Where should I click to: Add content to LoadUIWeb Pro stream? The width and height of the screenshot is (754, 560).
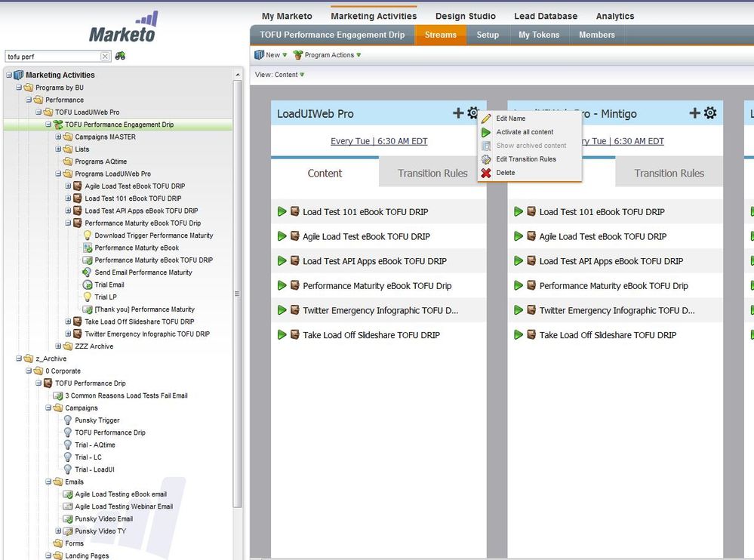pyautogui.click(x=458, y=113)
